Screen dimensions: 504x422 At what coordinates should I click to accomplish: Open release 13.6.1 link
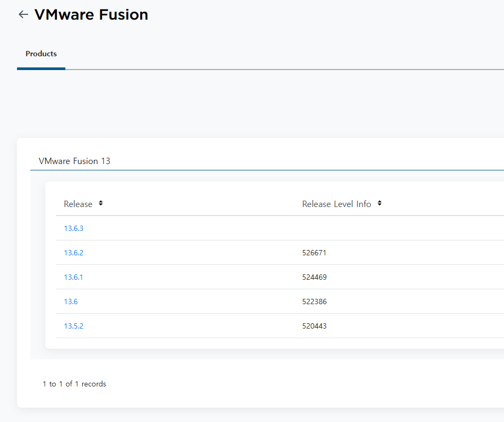pos(73,277)
